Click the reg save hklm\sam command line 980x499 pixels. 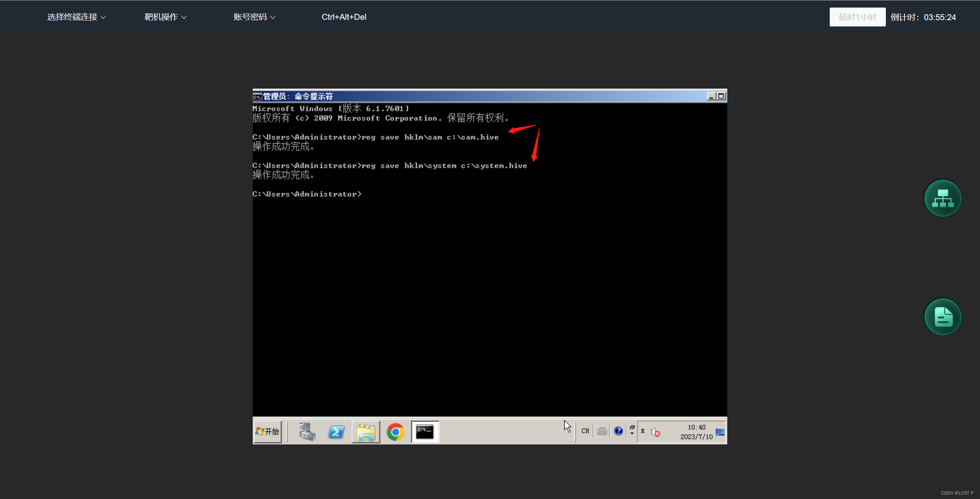(375, 137)
